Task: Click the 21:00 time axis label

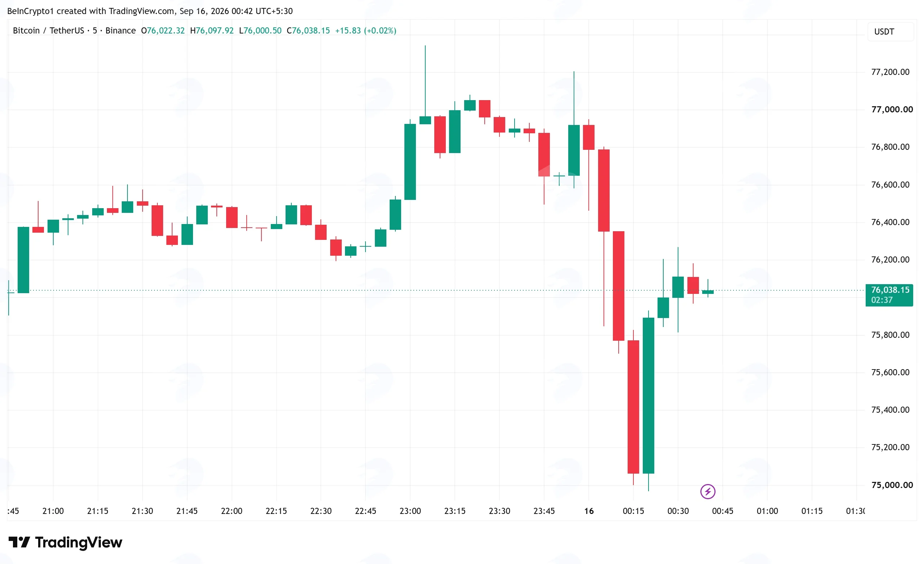Action: (x=53, y=511)
